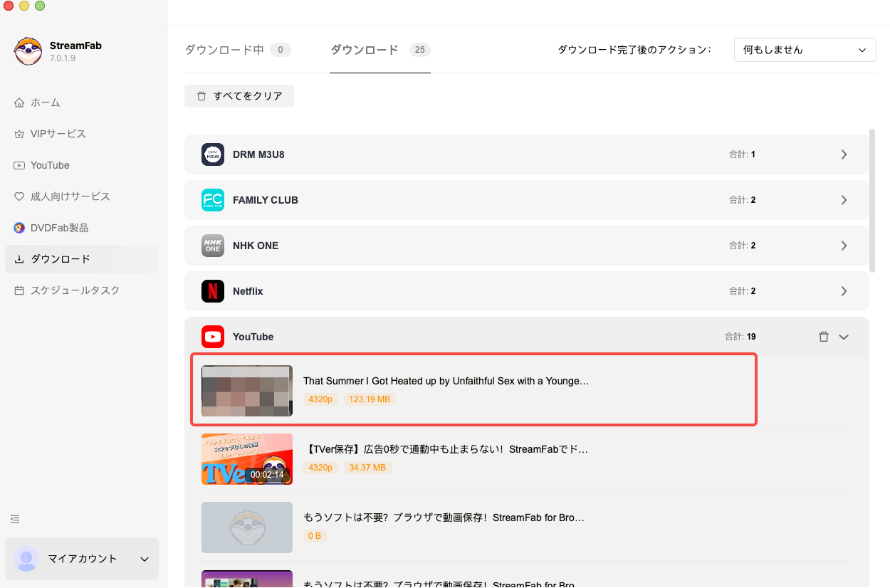This screenshot has width=890, height=588.
Task: Collapse the YouTube group chevron
Action: 844,337
